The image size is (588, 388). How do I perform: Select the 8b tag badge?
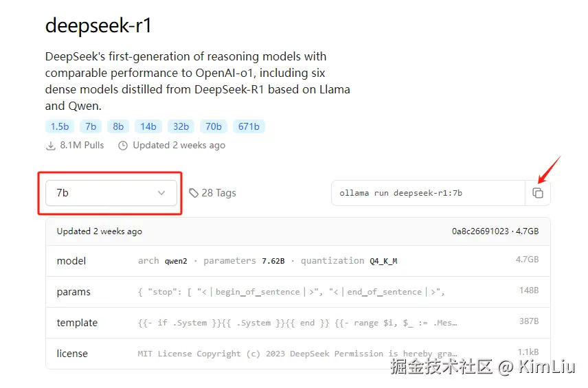coord(118,126)
